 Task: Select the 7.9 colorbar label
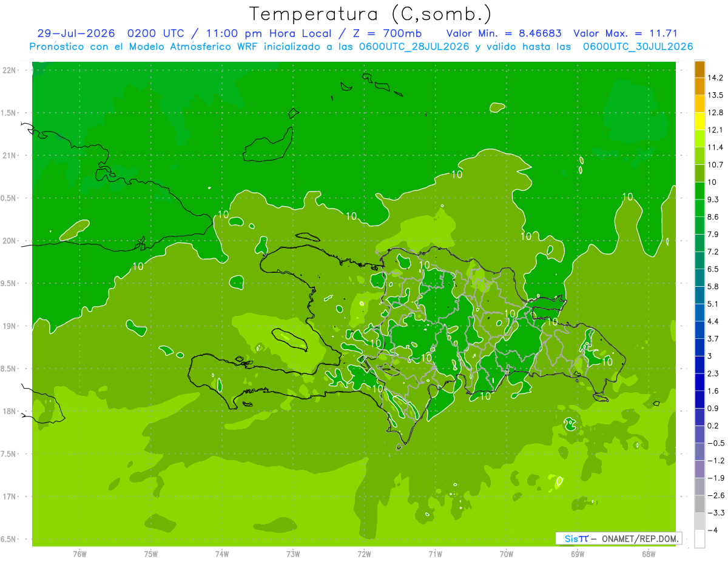pos(713,234)
